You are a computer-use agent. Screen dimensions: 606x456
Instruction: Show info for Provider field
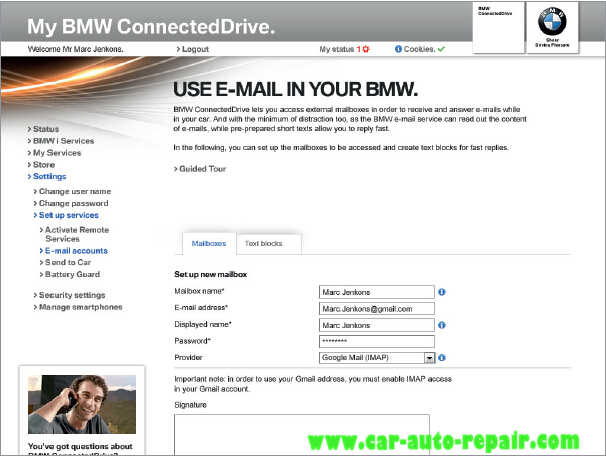[442, 358]
